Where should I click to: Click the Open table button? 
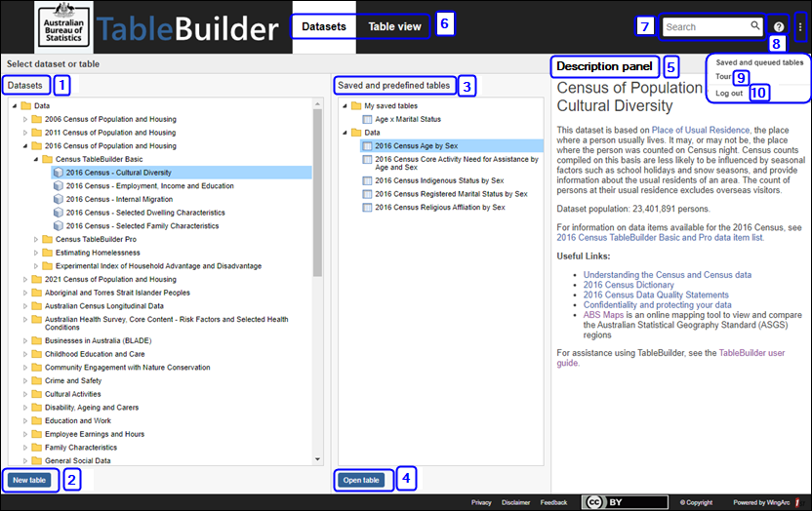pyautogui.click(x=361, y=480)
